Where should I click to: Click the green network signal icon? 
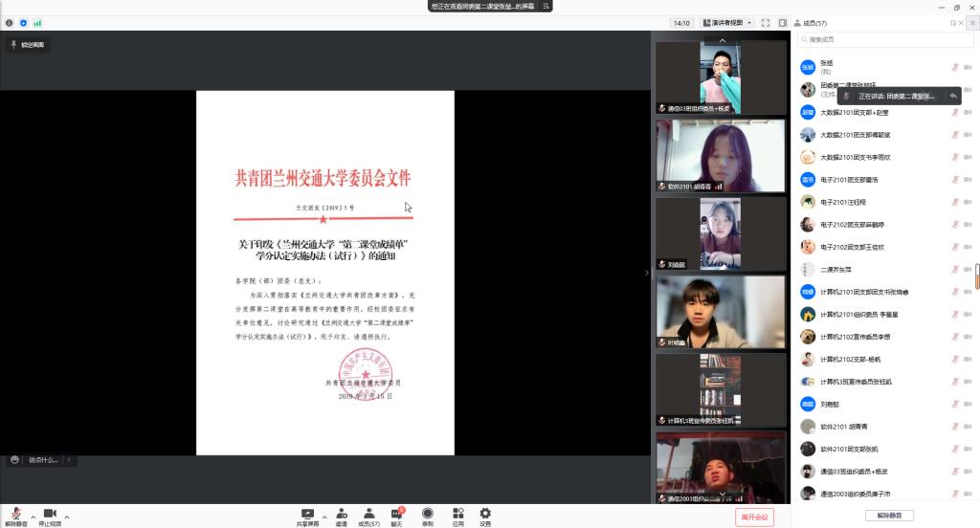(37, 23)
